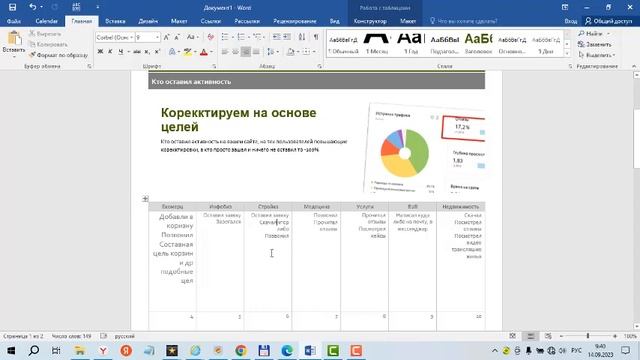Switch to the Дизайн ribbon tab

(x=148, y=21)
